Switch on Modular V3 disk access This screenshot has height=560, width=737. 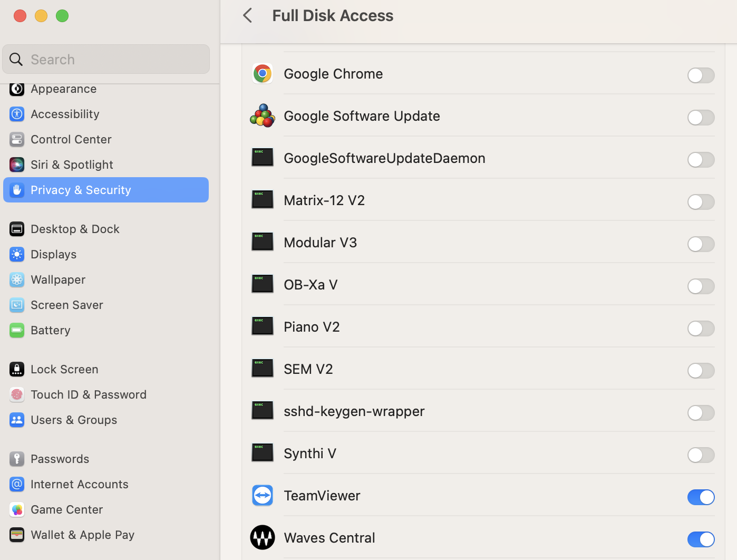coord(701,244)
